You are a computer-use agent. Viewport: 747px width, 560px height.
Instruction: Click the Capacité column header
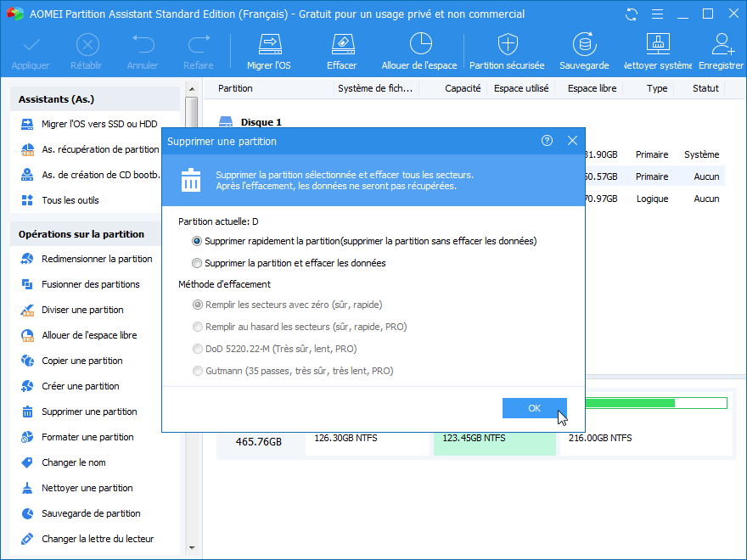463,88
